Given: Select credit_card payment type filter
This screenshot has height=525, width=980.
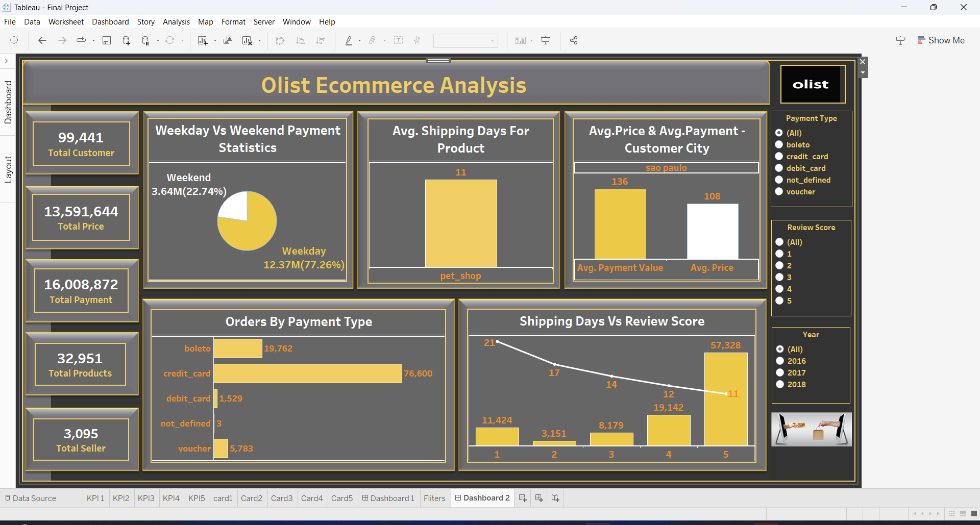Looking at the screenshot, I should 779,157.
